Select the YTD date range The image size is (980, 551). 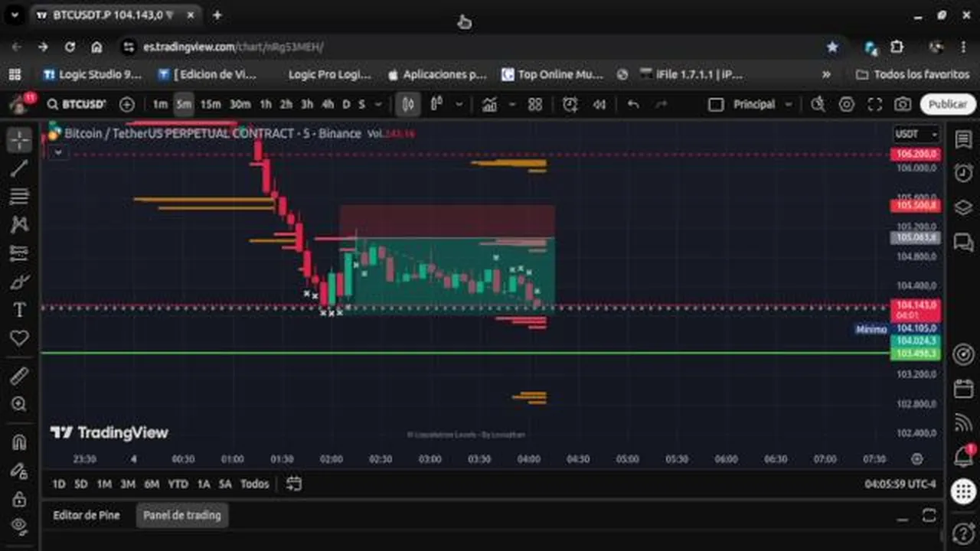[x=178, y=484]
